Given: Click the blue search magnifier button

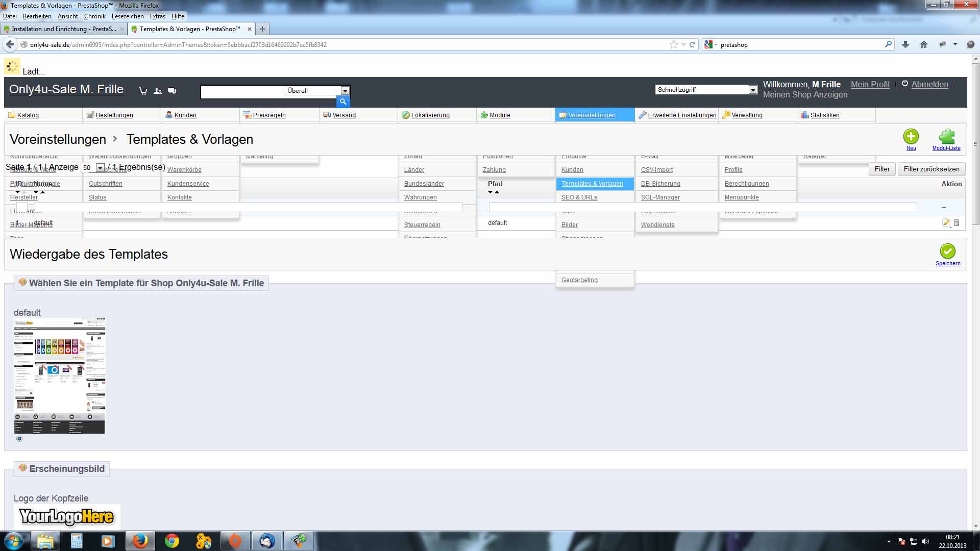Looking at the screenshot, I should pyautogui.click(x=343, y=102).
